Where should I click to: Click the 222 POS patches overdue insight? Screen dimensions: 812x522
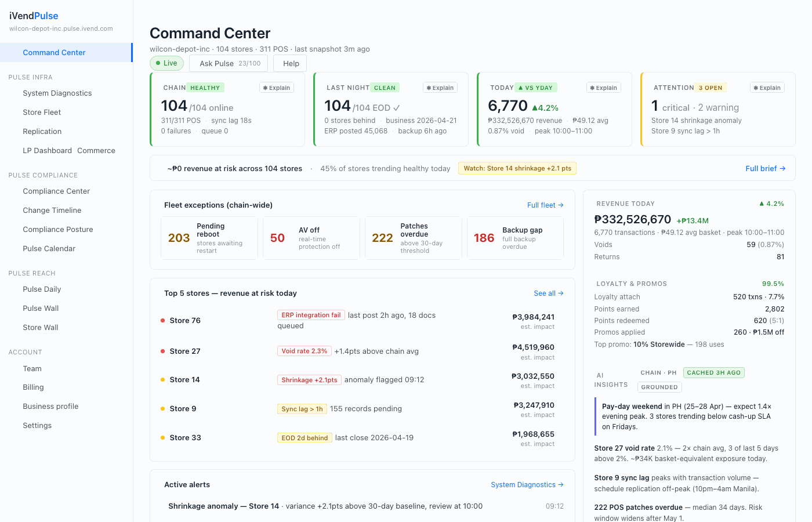(689, 513)
